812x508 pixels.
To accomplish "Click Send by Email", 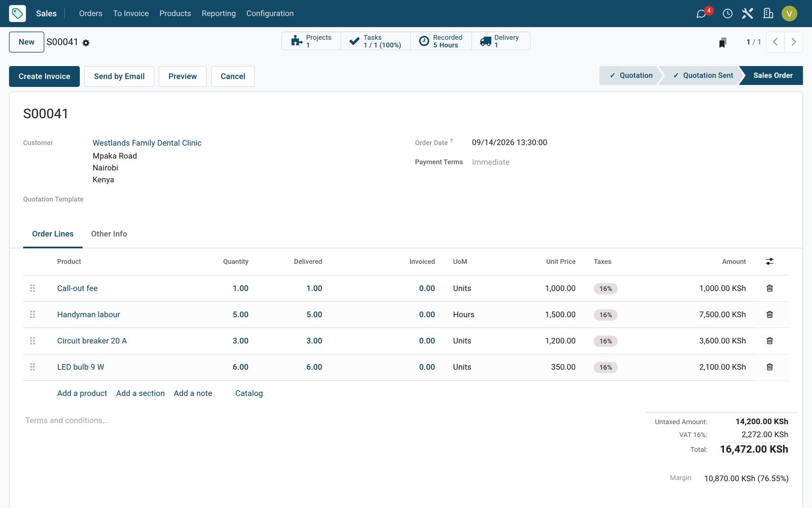I will (x=119, y=76).
